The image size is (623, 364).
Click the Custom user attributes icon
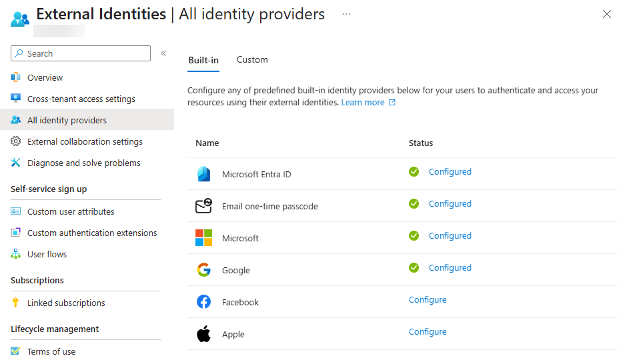point(15,211)
